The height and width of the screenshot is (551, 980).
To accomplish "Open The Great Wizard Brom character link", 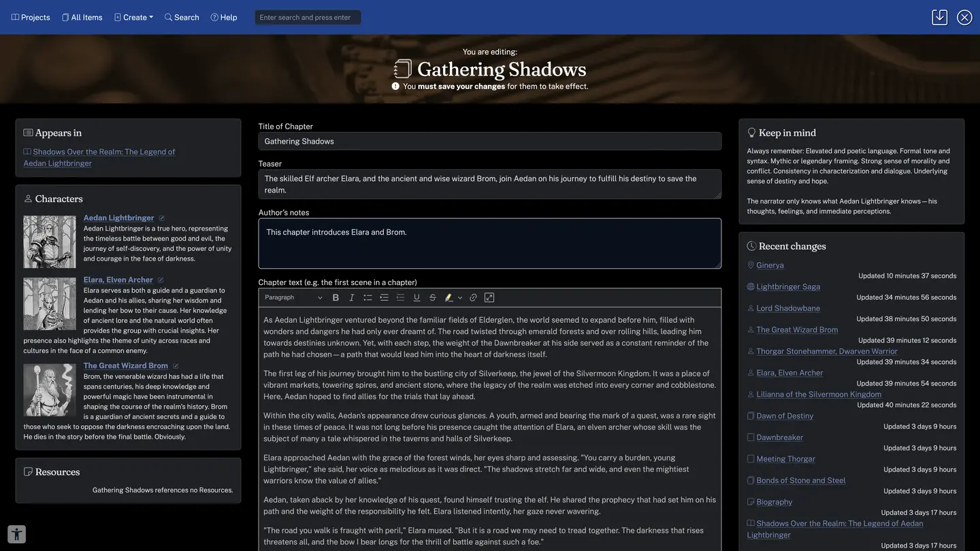I will click(125, 366).
